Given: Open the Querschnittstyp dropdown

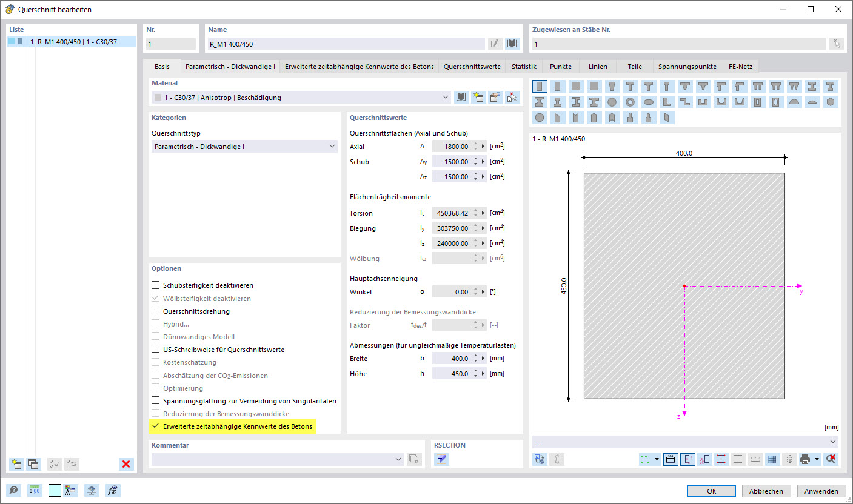Looking at the screenshot, I should point(244,146).
